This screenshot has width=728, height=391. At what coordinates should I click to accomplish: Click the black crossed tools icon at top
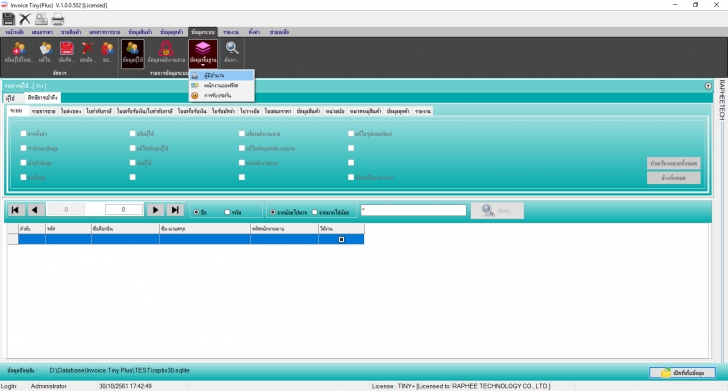(x=25, y=19)
